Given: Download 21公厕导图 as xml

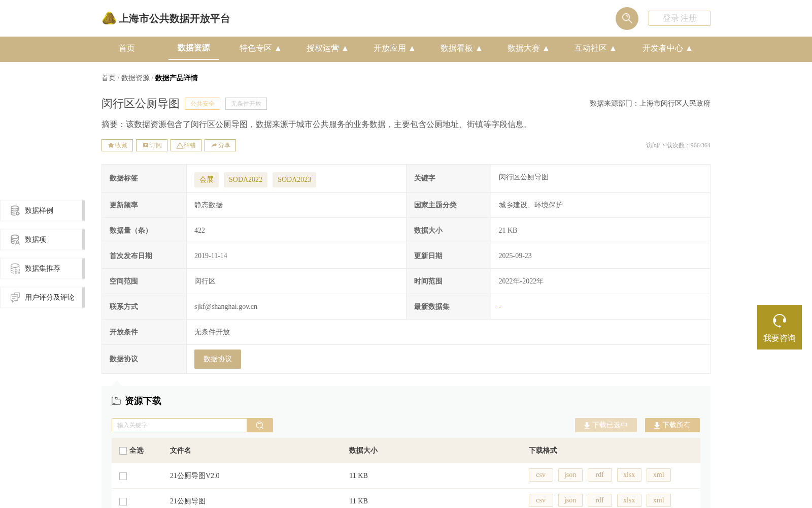Looking at the screenshot, I should pos(659,500).
